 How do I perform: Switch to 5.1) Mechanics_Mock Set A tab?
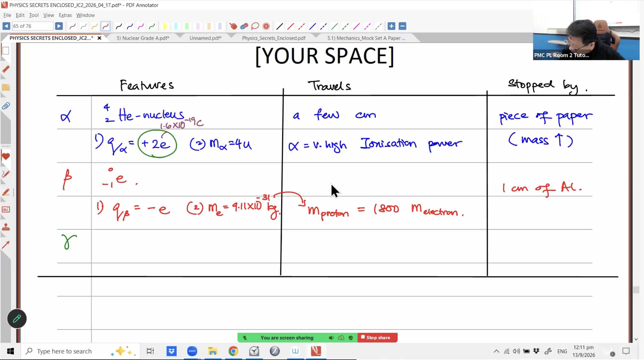[x=366, y=38]
